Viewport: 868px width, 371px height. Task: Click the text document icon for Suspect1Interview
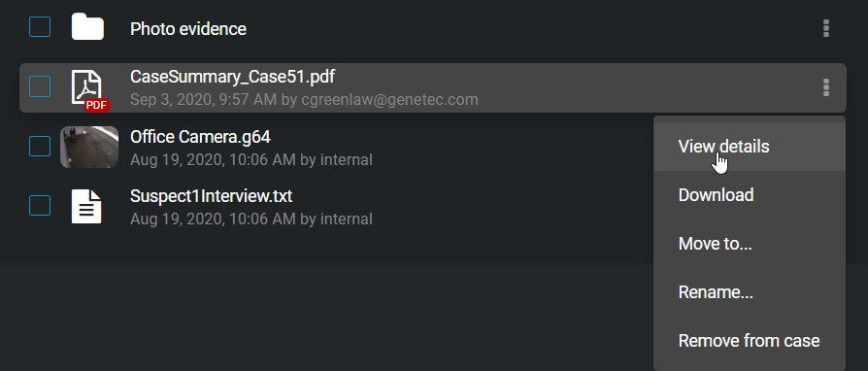86,206
